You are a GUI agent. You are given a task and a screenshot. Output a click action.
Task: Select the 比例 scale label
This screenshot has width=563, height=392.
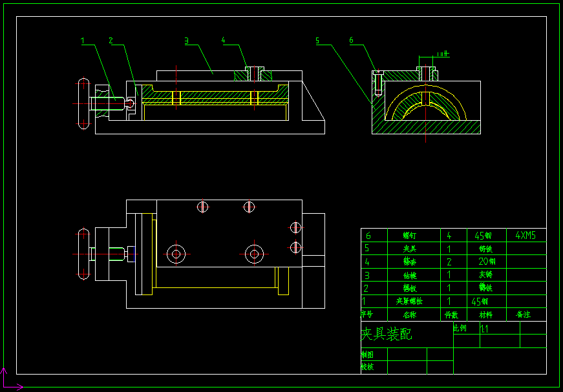coord(460,328)
